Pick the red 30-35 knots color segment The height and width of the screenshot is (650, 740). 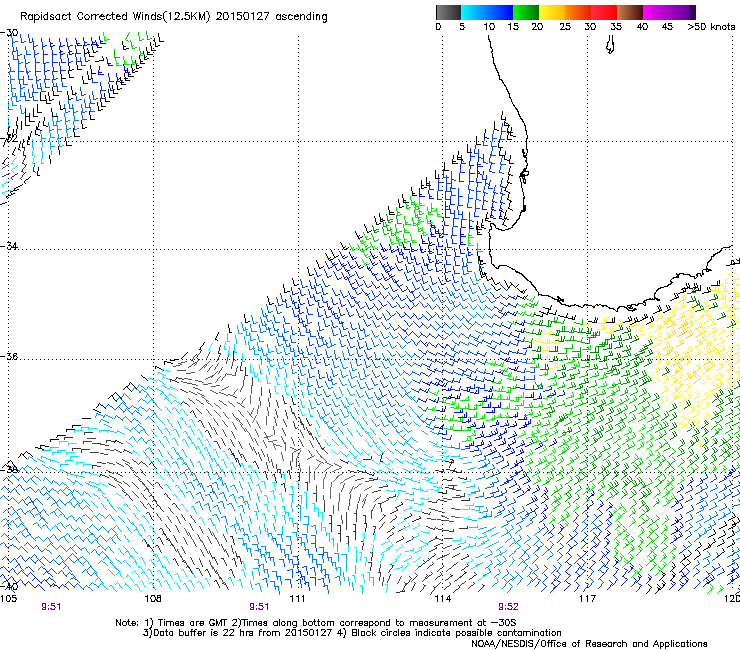point(604,12)
